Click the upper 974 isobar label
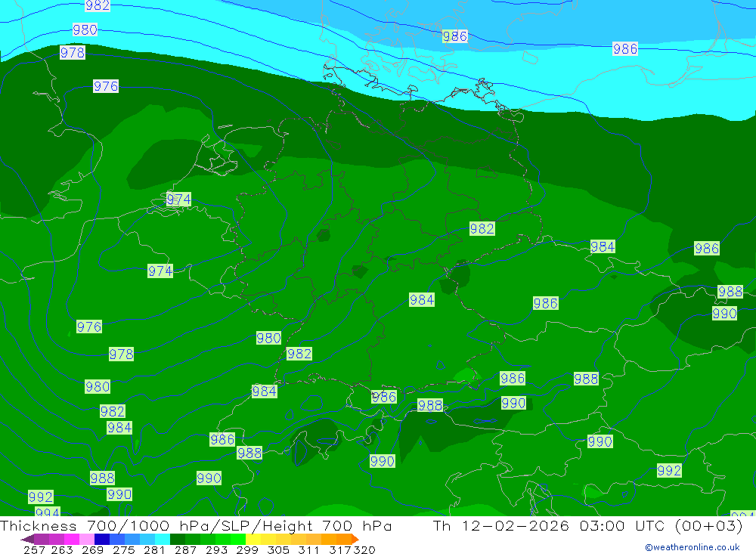 pos(178,199)
